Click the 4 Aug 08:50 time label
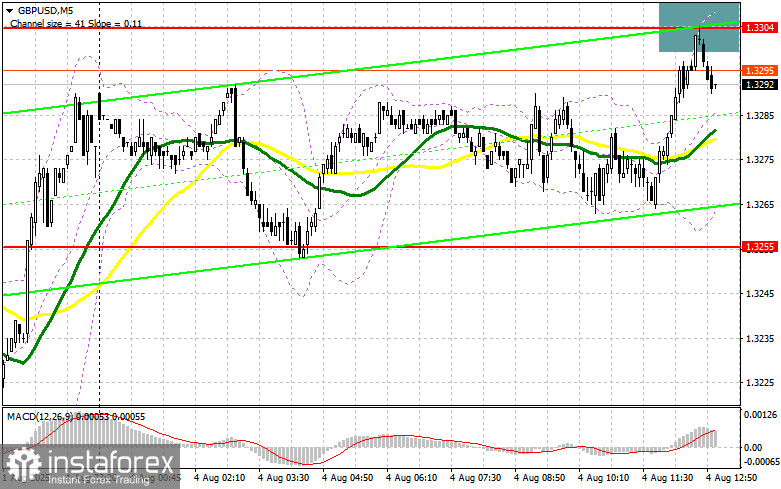 (x=539, y=478)
